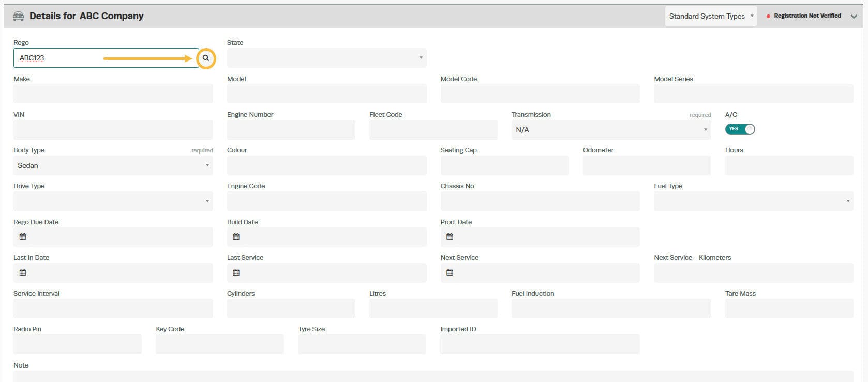Open the Drive Type dropdown
This screenshot has width=868, height=382.
pyautogui.click(x=113, y=201)
